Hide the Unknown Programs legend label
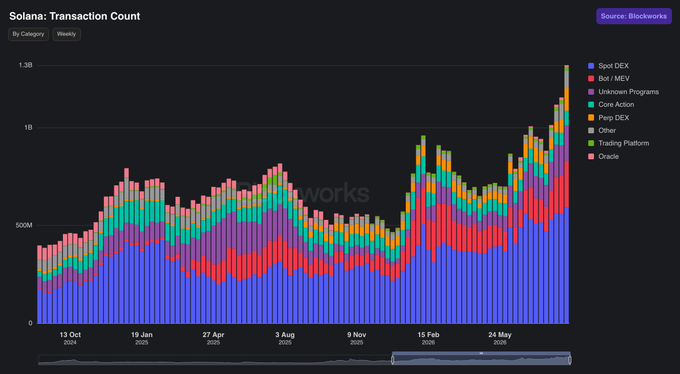 pyautogui.click(x=628, y=92)
